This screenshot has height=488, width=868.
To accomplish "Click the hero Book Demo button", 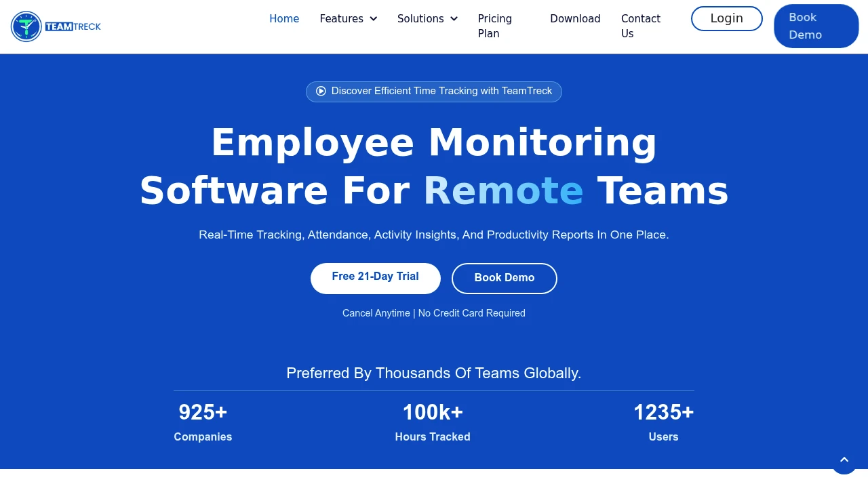I will click(505, 278).
